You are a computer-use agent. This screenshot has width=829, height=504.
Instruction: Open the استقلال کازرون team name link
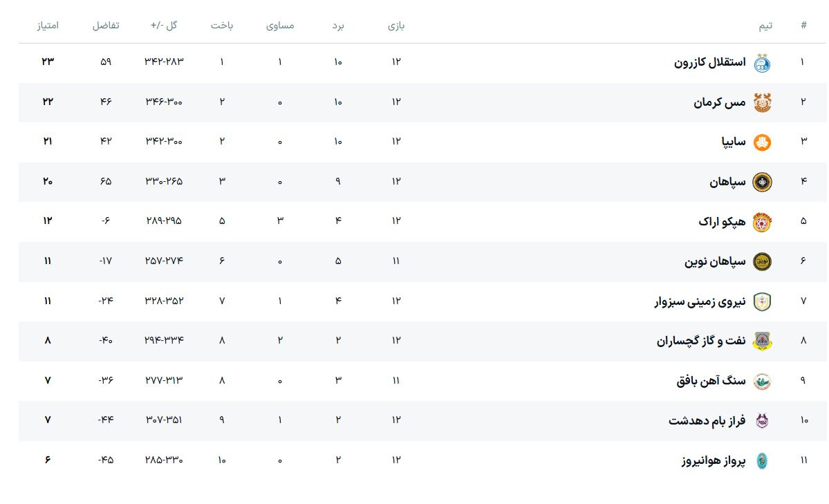coord(709,63)
